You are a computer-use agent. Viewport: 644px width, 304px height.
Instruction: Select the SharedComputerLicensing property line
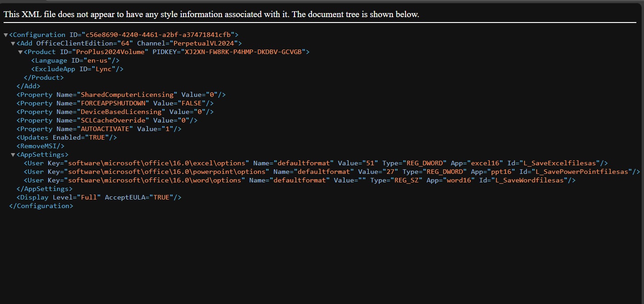[121, 95]
